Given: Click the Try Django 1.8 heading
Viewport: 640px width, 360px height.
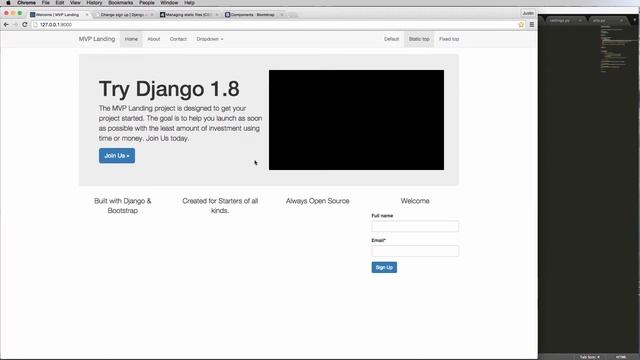Looking at the screenshot, I should tap(169, 89).
